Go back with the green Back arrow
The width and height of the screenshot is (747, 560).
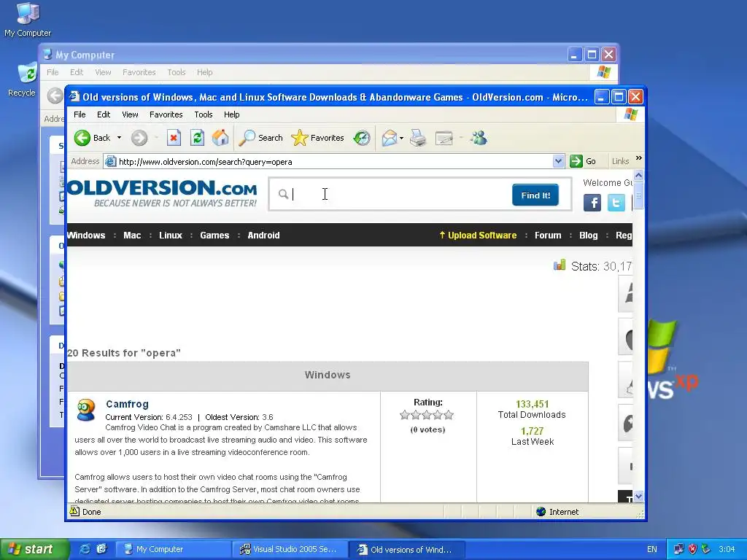pos(93,138)
